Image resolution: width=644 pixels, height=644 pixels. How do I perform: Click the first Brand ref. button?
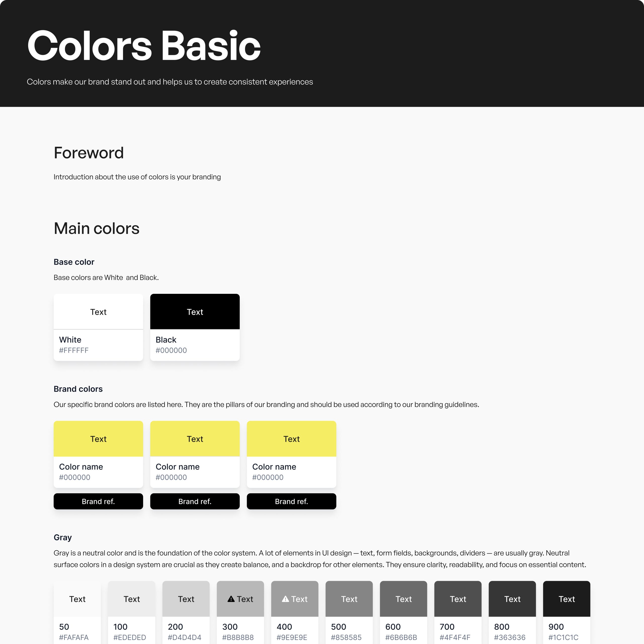pos(98,501)
